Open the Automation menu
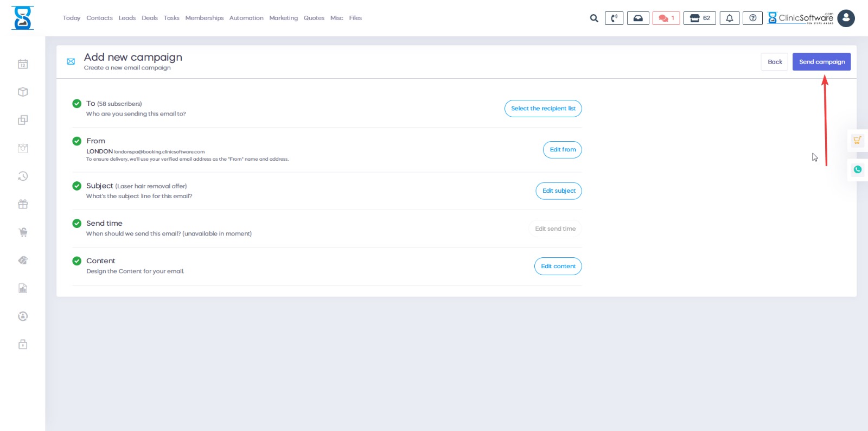The height and width of the screenshot is (431, 868). [x=246, y=18]
